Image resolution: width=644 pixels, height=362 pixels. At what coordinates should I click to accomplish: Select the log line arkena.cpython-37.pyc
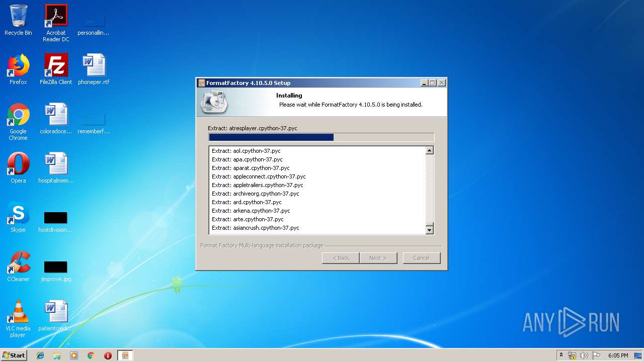[251, 211]
